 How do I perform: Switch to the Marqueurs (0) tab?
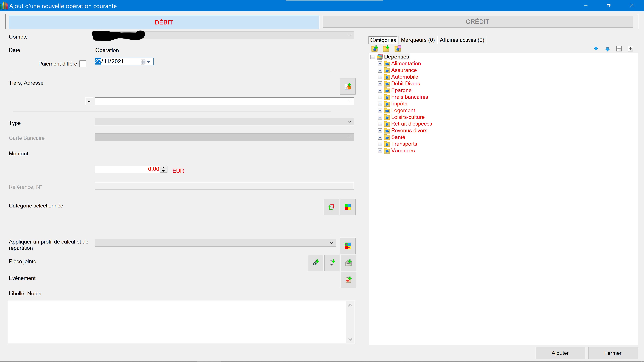pyautogui.click(x=418, y=40)
